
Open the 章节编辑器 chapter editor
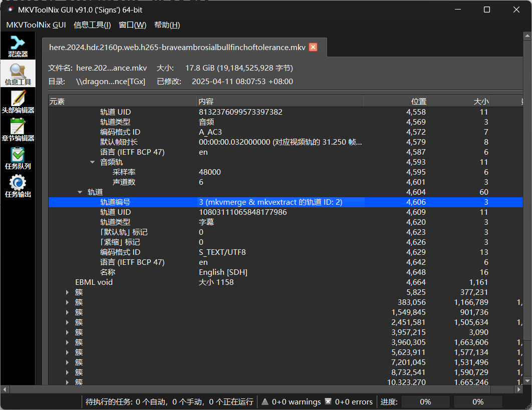tap(18, 130)
